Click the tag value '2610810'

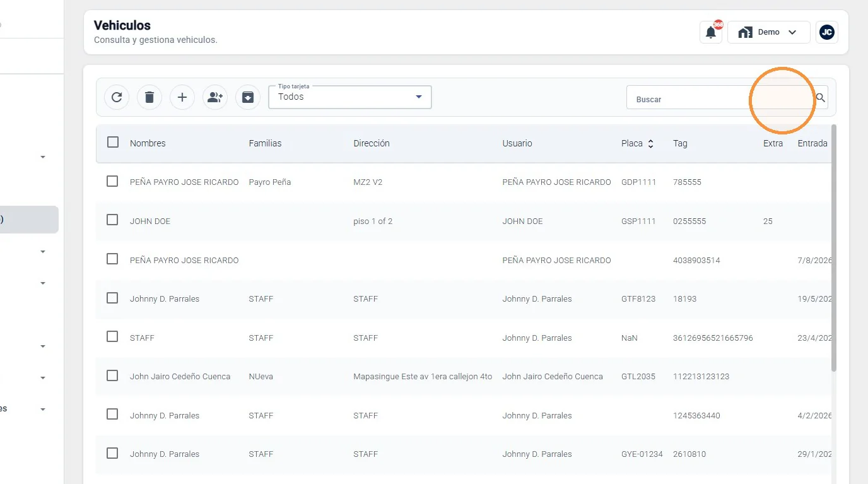[689, 454]
